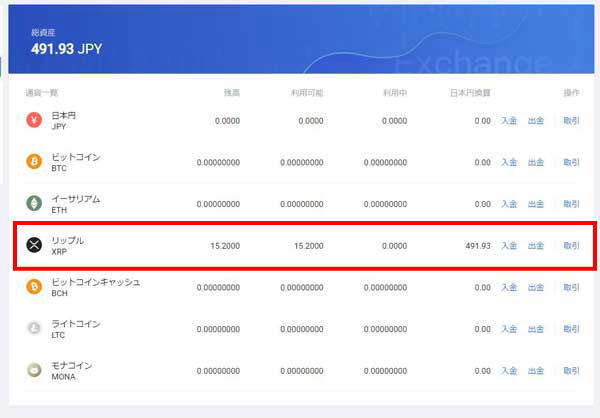Screen dimensions: 600x418
Task: Click the black Ripple XRP icon
Action: coord(34,245)
